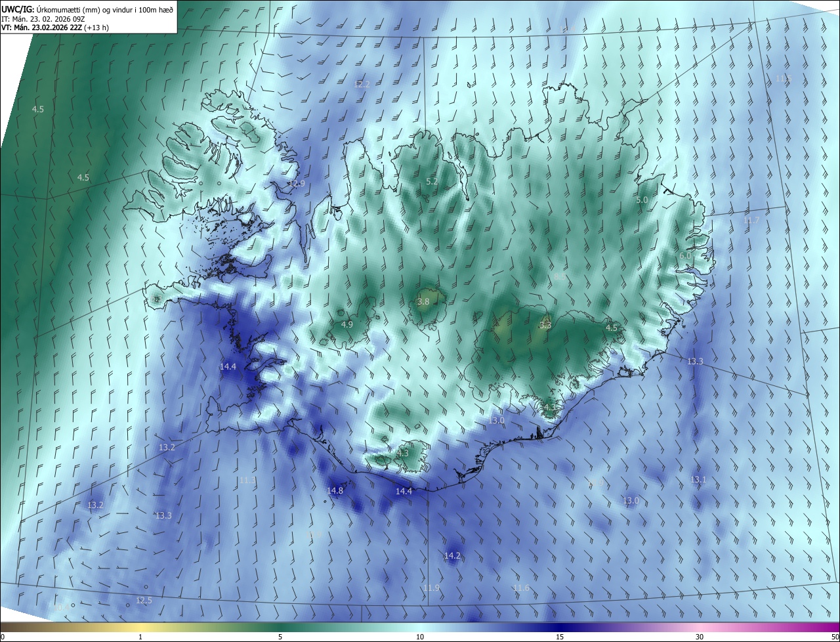This screenshot has width=840, height=642.
Task: Click the 0 tick on colour scale
Action: coord(3,637)
